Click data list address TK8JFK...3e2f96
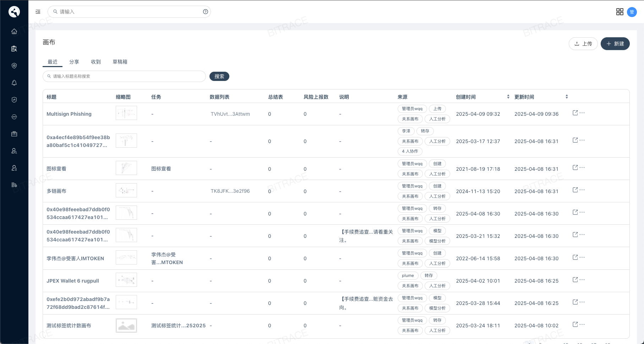 [x=230, y=191]
